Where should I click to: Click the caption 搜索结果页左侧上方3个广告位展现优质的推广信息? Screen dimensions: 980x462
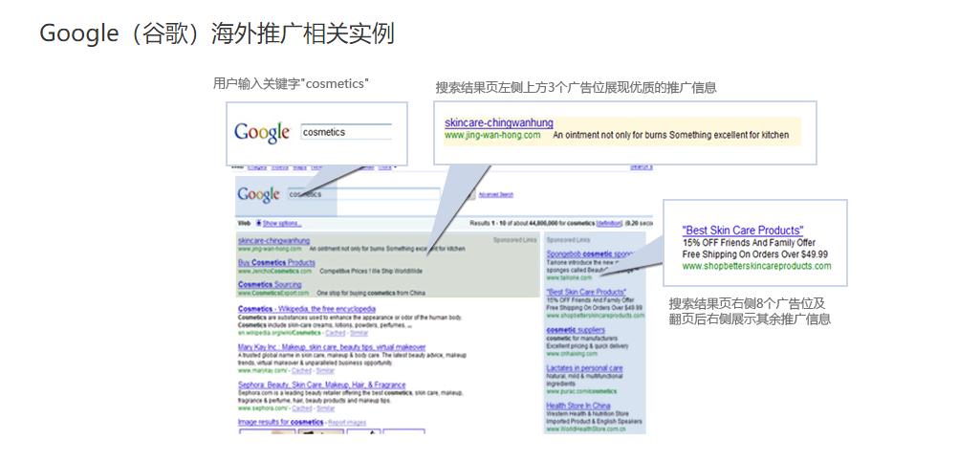click(576, 88)
